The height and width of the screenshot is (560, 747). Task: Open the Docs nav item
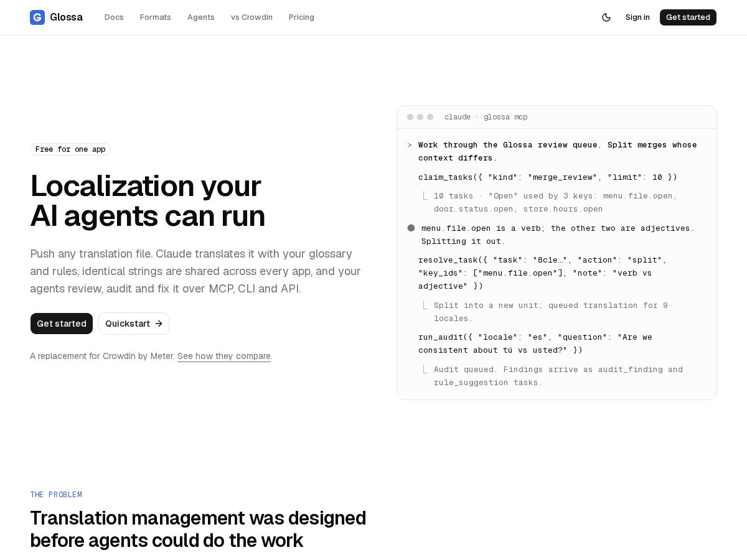coord(114,17)
